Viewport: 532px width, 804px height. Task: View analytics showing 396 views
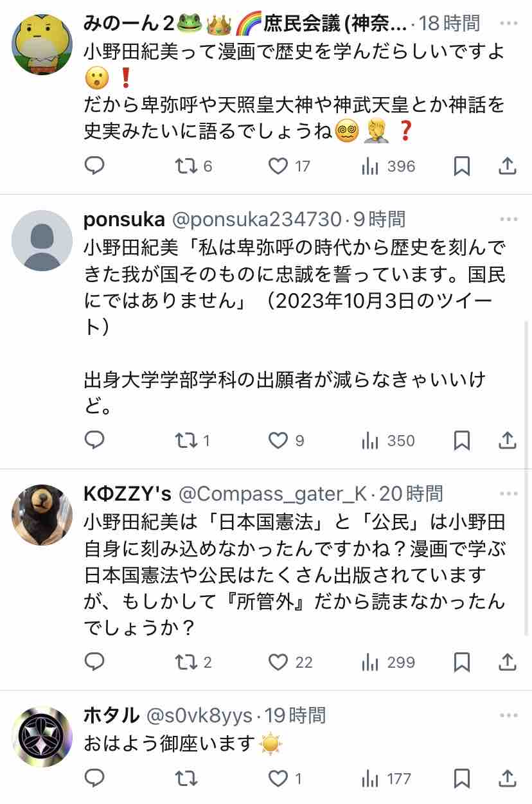coord(371,166)
